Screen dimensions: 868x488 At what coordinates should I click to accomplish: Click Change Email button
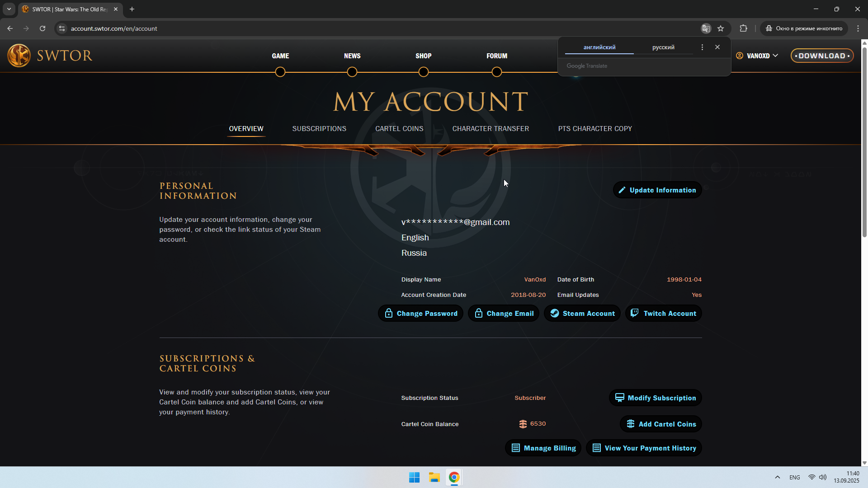(x=504, y=314)
